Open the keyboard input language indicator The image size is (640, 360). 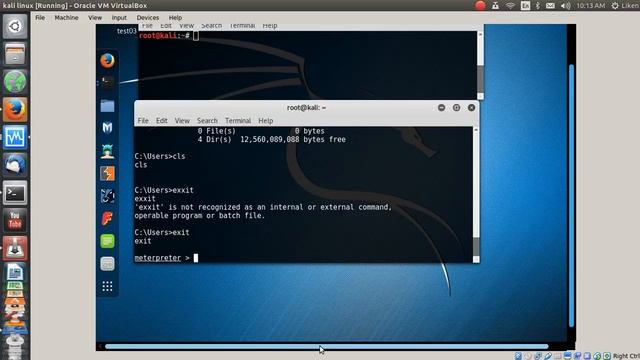525,6
